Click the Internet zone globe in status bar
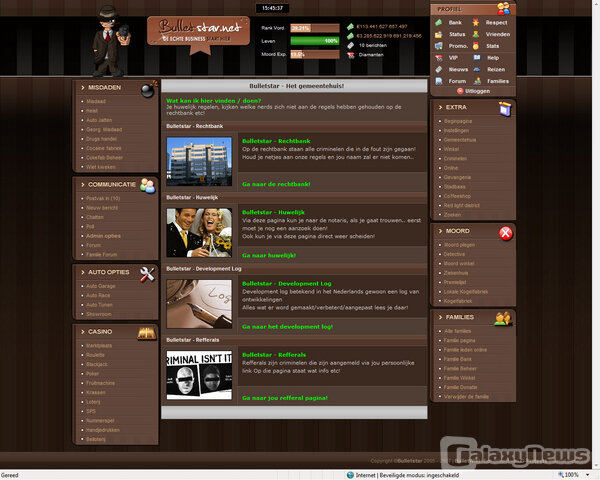The width and height of the screenshot is (600, 480). [350, 475]
